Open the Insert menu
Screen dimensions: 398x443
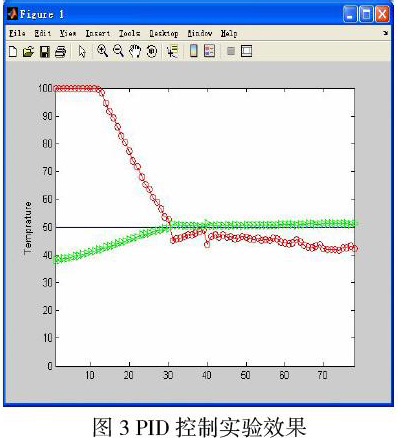[98, 33]
